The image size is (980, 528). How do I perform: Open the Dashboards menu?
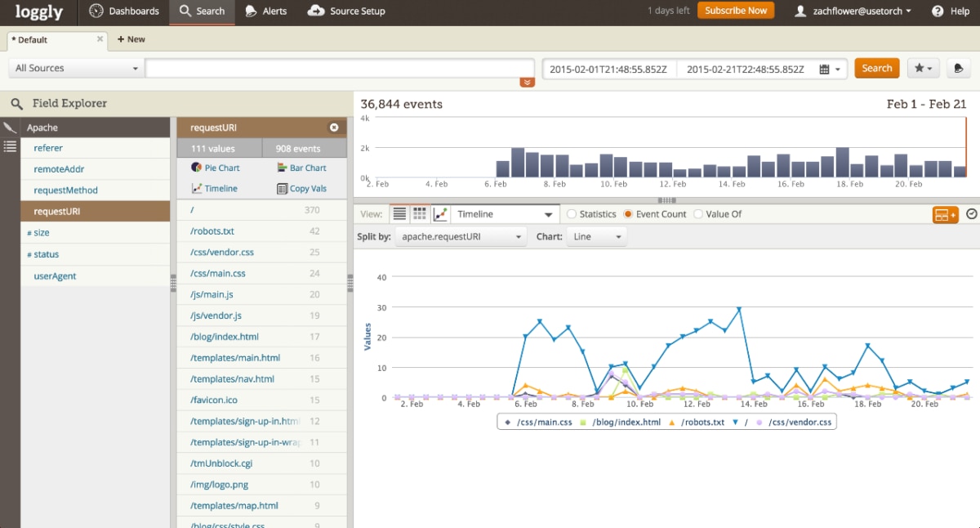pos(123,11)
